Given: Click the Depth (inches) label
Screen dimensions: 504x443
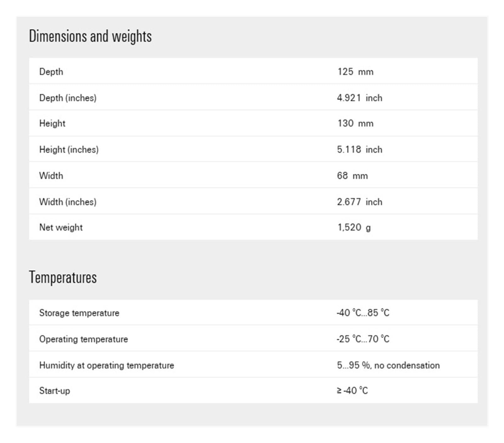Looking at the screenshot, I should pos(68,98).
